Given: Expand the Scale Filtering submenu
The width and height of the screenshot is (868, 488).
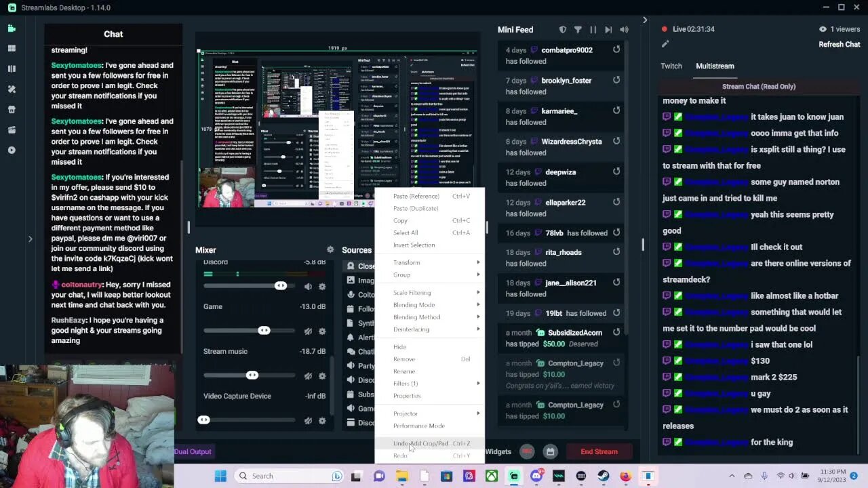Looking at the screenshot, I should click(x=430, y=293).
